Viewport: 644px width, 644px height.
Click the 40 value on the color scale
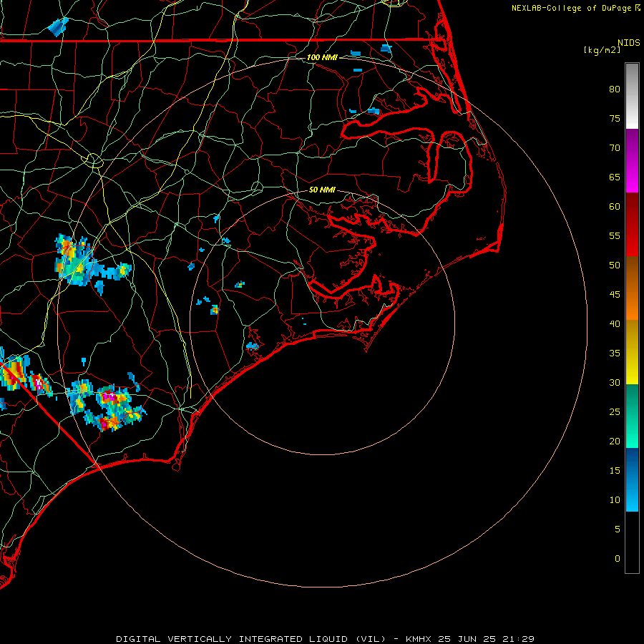click(615, 323)
